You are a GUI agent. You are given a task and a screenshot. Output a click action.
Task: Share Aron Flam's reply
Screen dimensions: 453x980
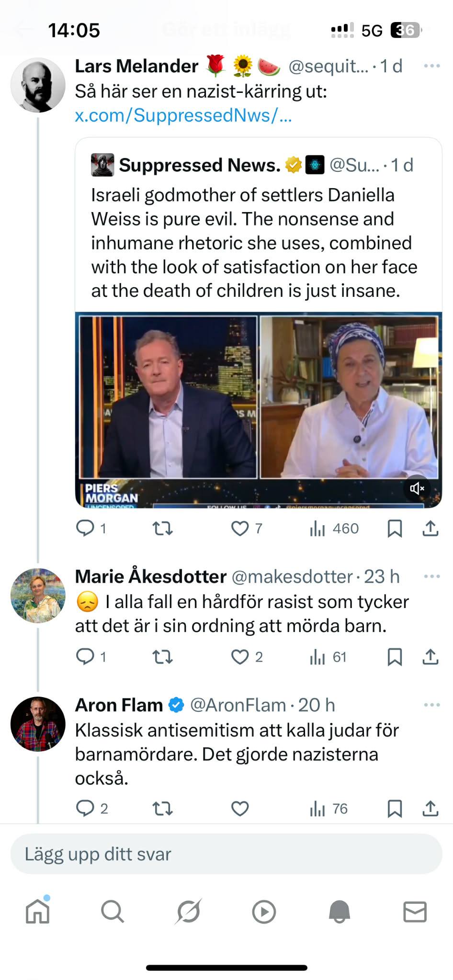pos(430,809)
